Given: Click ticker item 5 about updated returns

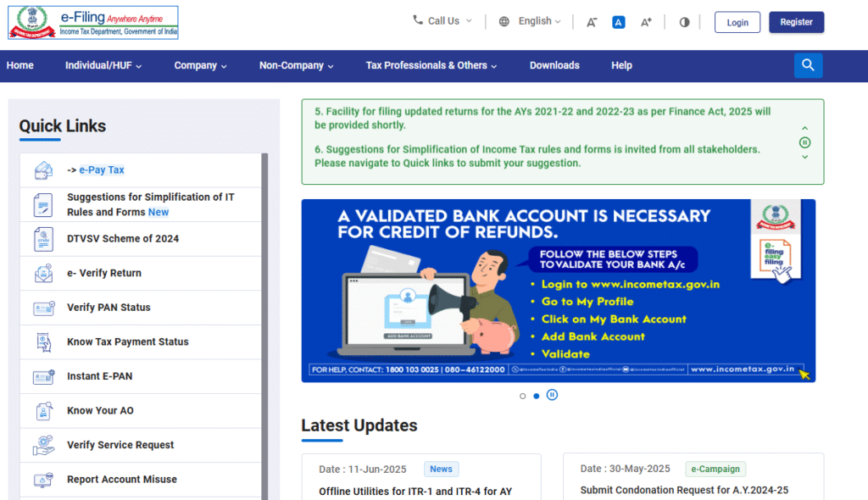Looking at the screenshot, I should 542,118.
